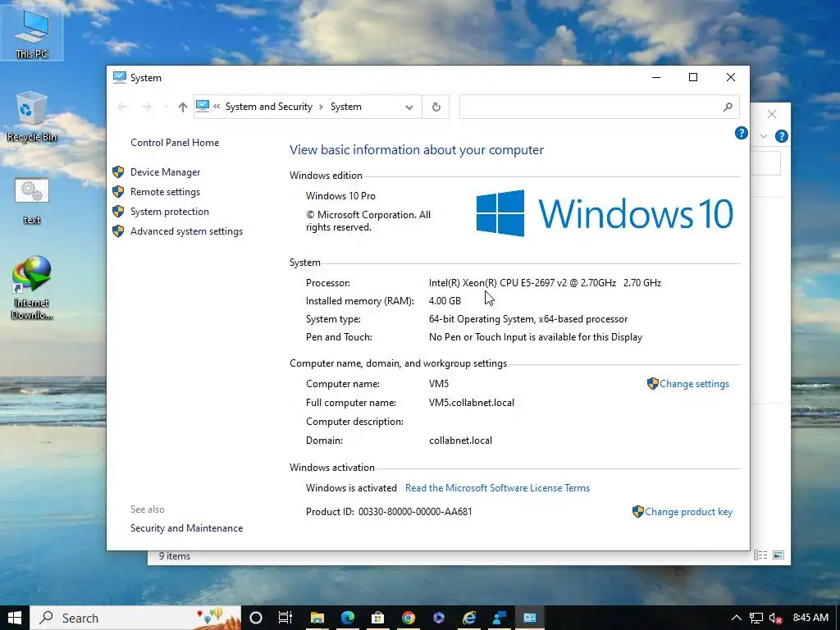Click System breadcrumb in address bar
The image size is (840, 630).
345,107
